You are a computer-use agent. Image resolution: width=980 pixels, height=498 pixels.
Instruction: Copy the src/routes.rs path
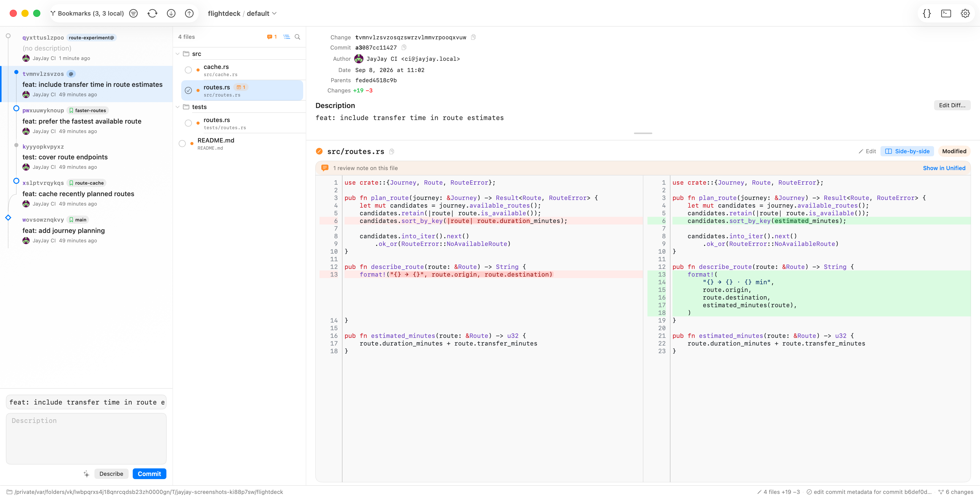[x=391, y=151]
